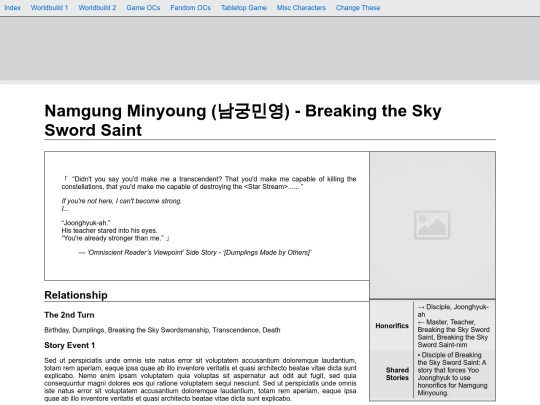This screenshot has height=405, width=540.
Task: Click the Relationship section heading
Action: (76, 295)
